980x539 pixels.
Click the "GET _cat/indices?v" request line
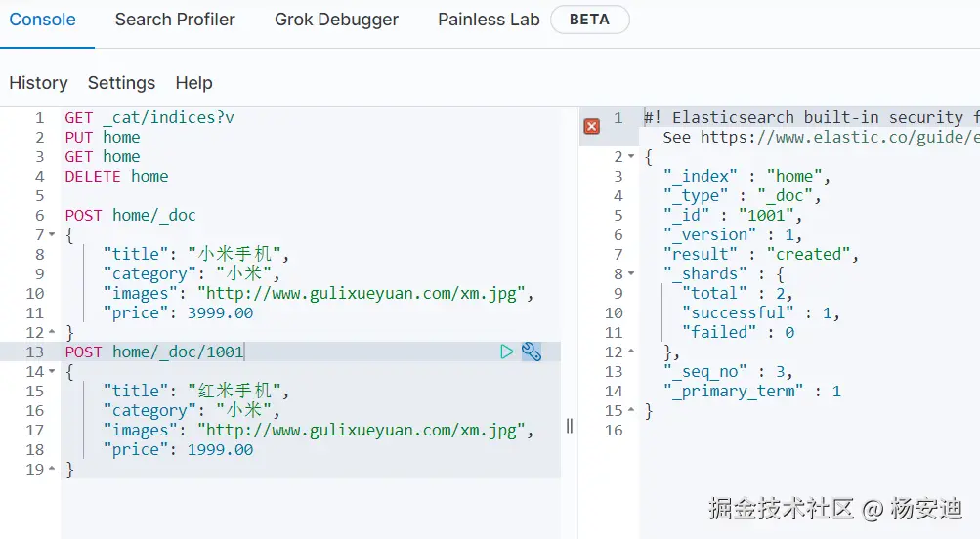[149, 117]
